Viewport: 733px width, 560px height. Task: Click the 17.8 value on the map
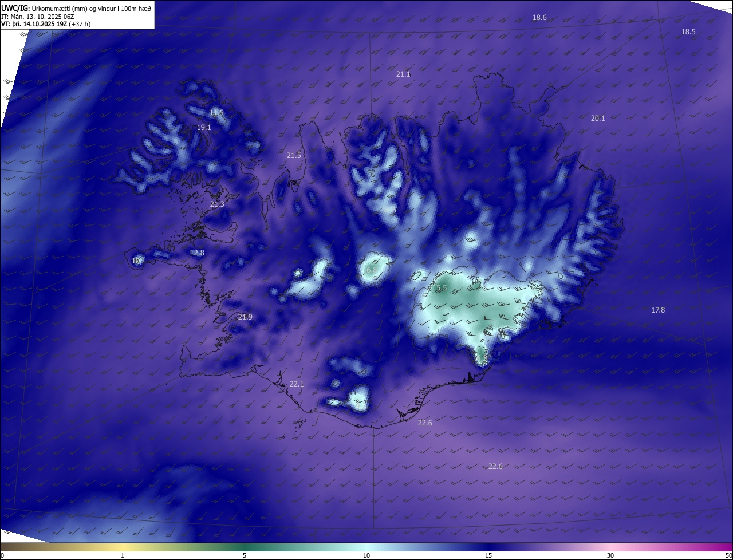coord(658,310)
